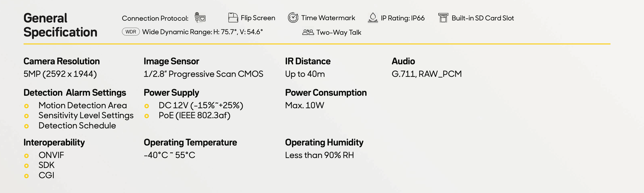
Task: Click the Two-Way Talk people icon
Action: click(x=308, y=32)
